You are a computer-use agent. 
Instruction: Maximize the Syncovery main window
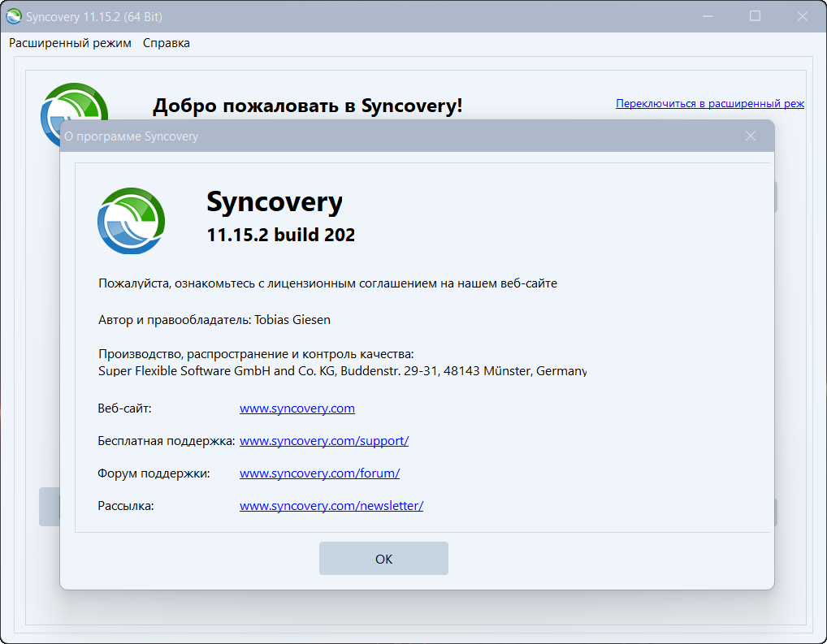(x=755, y=16)
